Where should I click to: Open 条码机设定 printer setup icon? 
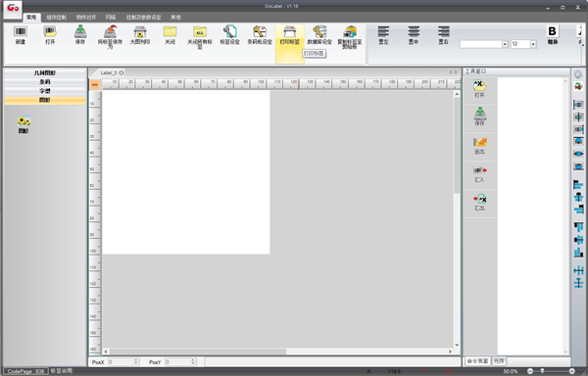point(260,31)
